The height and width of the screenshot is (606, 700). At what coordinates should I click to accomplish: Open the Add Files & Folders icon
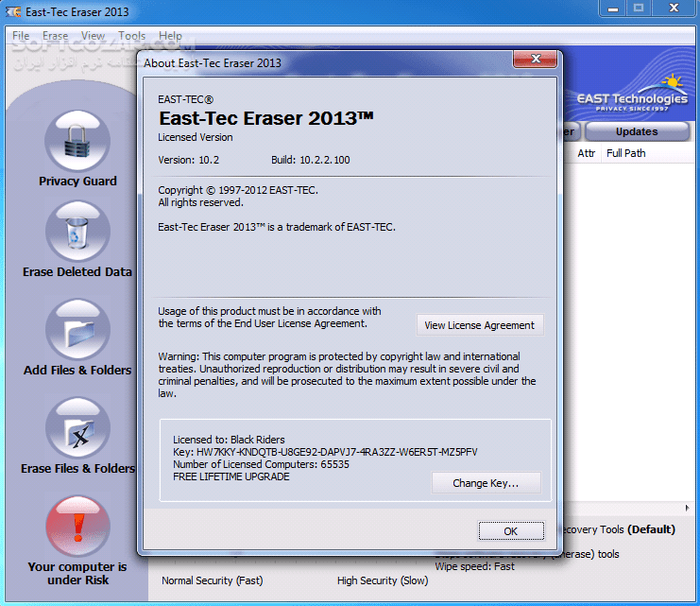click(77, 329)
